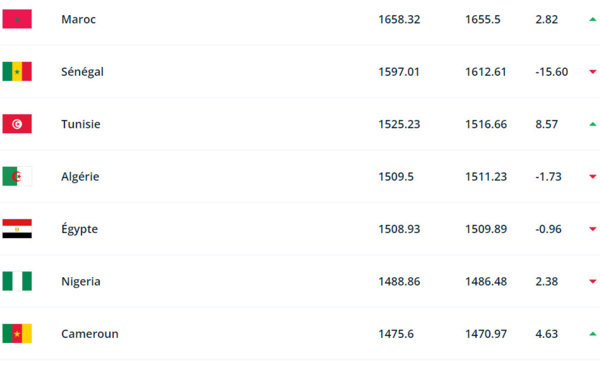Open the Tunisie team link

coord(81,124)
